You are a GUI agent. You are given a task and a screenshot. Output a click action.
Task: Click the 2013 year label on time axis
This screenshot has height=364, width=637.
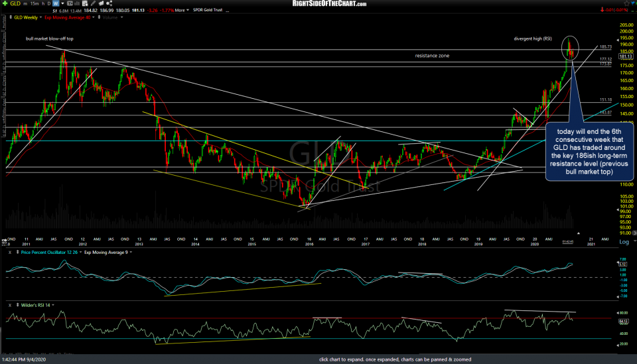tap(139, 244)
